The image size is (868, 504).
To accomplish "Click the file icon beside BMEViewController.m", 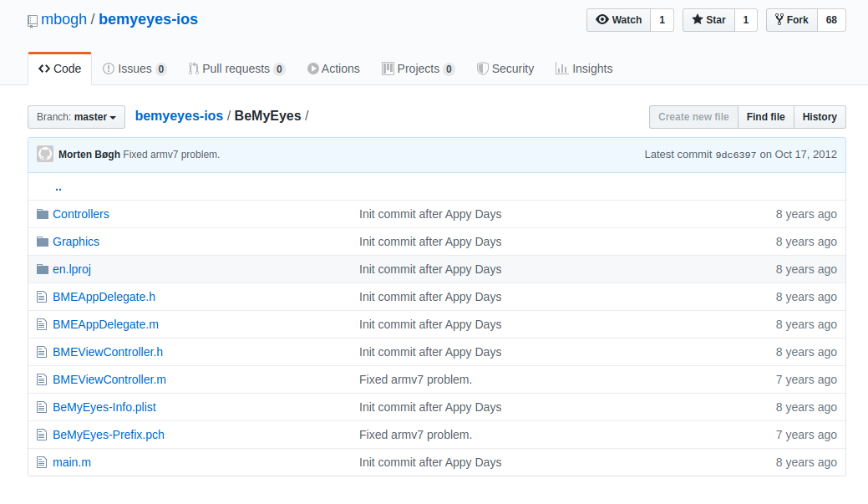I will (42, 379).
